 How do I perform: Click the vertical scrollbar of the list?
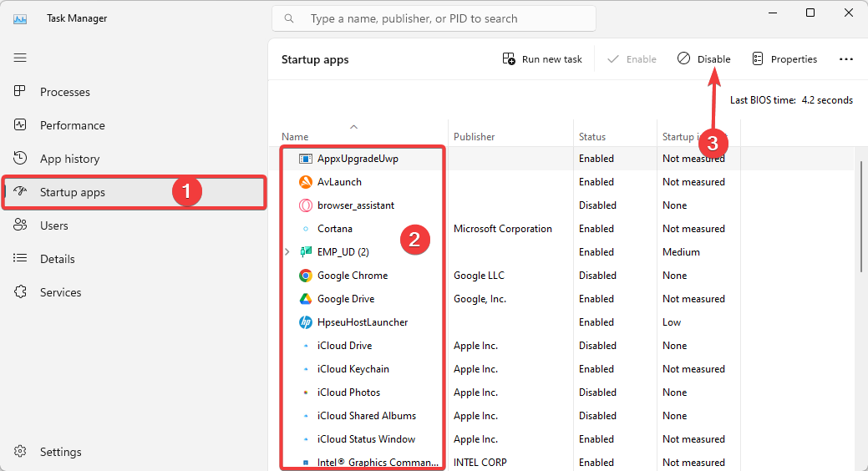point(860,215)
